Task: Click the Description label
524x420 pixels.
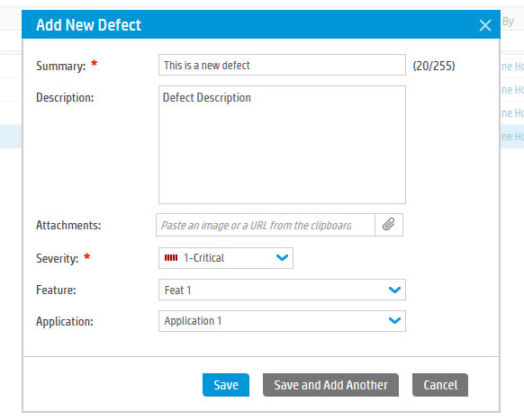Action: [x=65, y=98]
